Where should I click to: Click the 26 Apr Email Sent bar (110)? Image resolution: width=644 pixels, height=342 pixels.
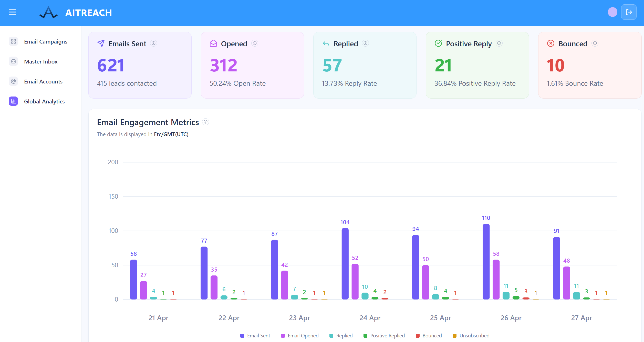[486, 262]
